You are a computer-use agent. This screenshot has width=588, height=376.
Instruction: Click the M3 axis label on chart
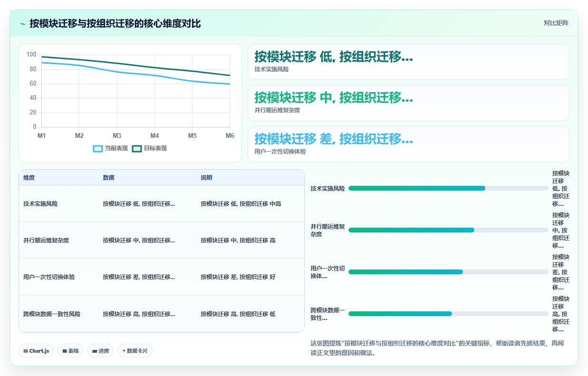pyautogui.click(x=117, y=135)
